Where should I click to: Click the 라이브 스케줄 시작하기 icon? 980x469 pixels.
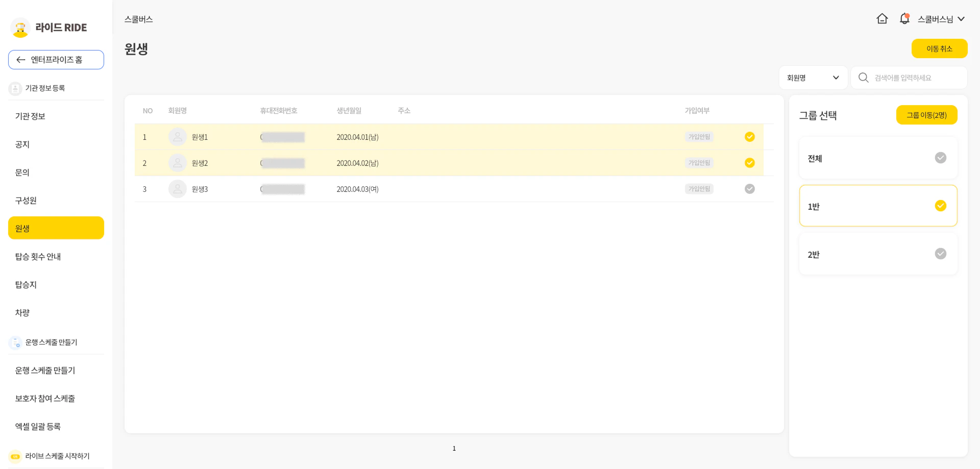click(x=15, y=456)
